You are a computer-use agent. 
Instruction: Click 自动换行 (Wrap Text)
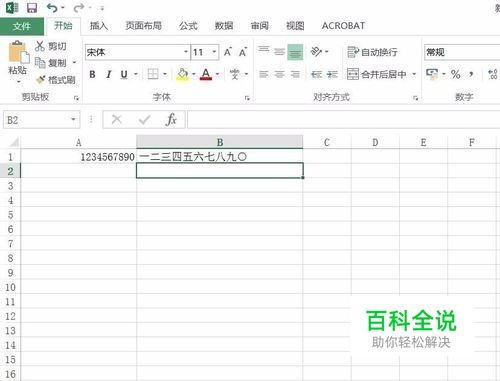[372, 52]
